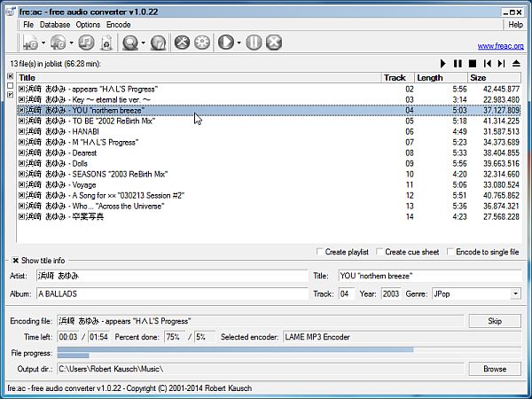Expand the Add audio CD dropdown arrow
This screenshot has width=532, height=399.
(71, 43)
